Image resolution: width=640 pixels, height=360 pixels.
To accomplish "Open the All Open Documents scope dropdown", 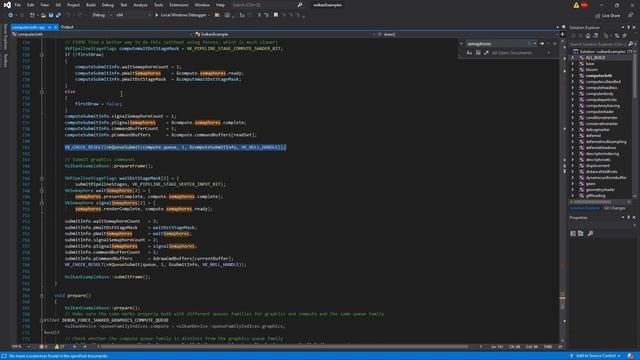I will (521, 53).
